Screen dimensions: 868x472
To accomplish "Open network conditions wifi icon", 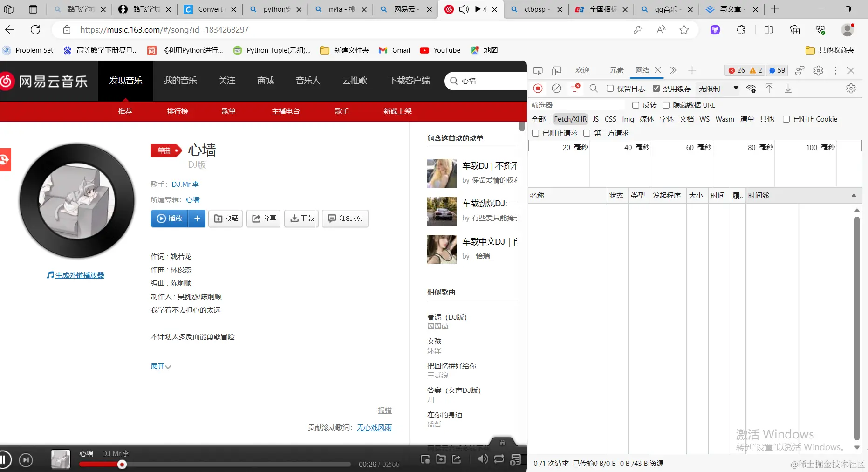I will point(751,89).
